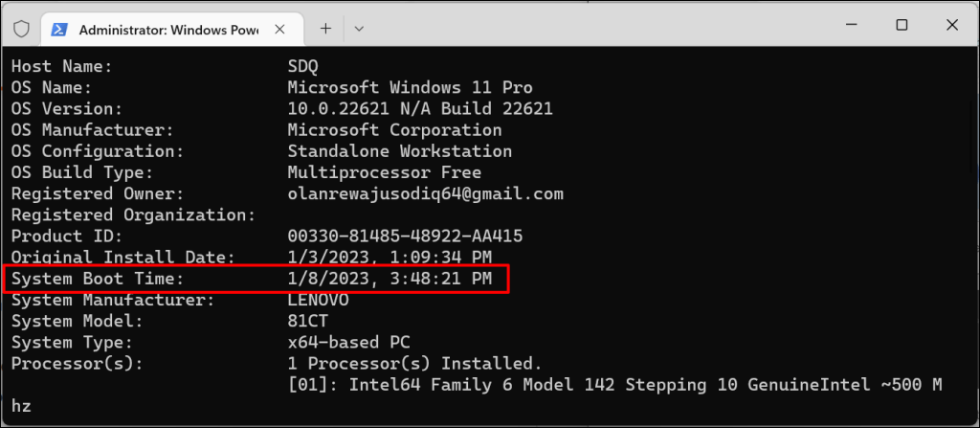Viewport: 980px width, 428px height.
Task: Click the administrator shield icon
Action: click(x=22, y=28)
